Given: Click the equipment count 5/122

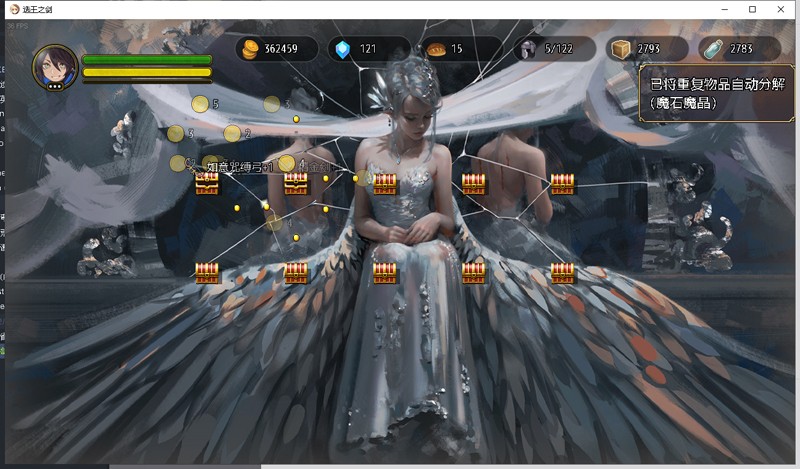Looking at the screenshot, I should [559, 49].
